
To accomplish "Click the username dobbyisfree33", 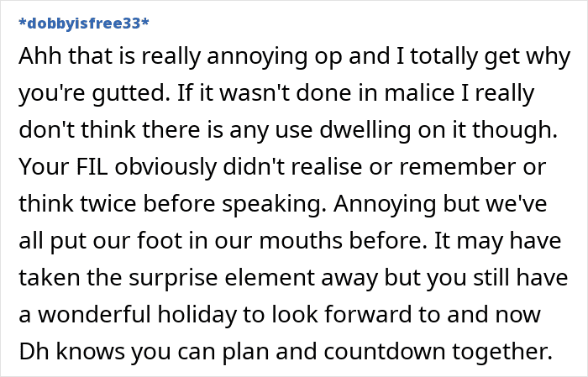I will pos(83,22).
